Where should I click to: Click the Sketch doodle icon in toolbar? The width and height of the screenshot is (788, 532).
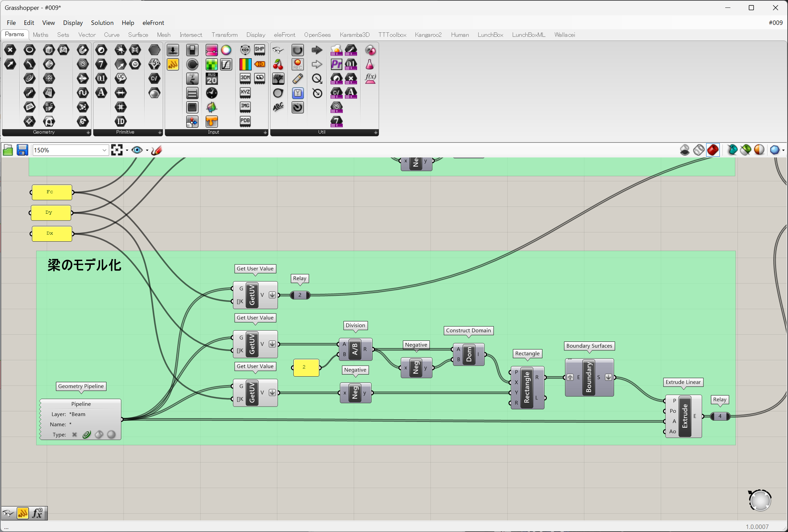coord(156,150)
